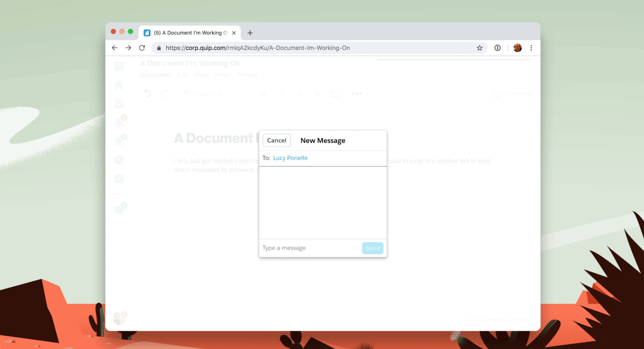Select recipient Lucy Ponelle link
Screen dimensions: 644x349
pyautogui.click(x=290, y=158)
